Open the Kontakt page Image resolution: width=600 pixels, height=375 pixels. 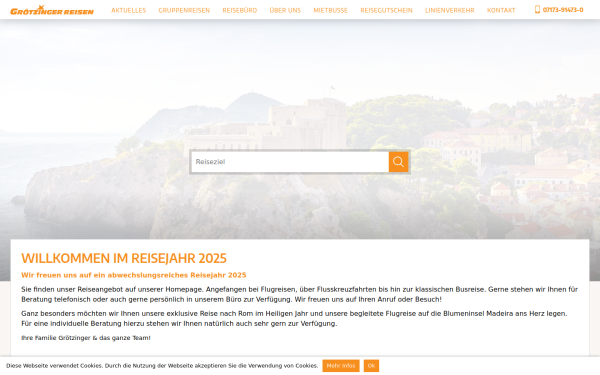(501, 10)
